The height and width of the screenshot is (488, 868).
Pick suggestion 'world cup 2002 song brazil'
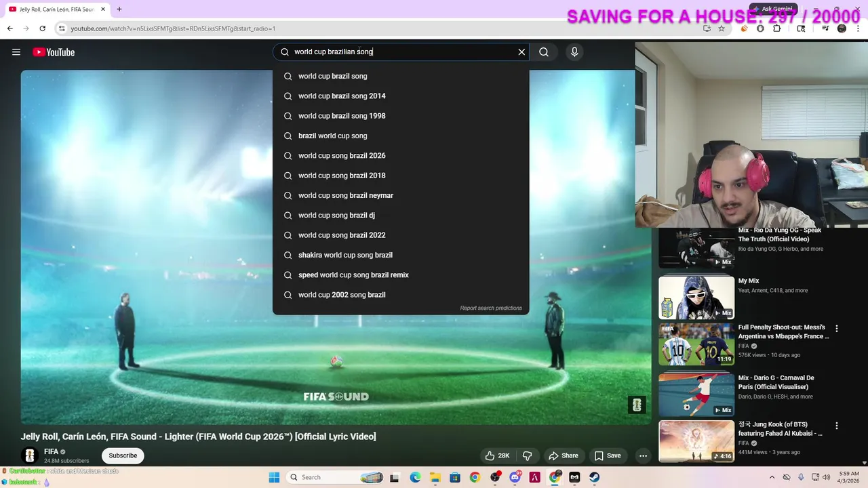[x=401, y=295]
